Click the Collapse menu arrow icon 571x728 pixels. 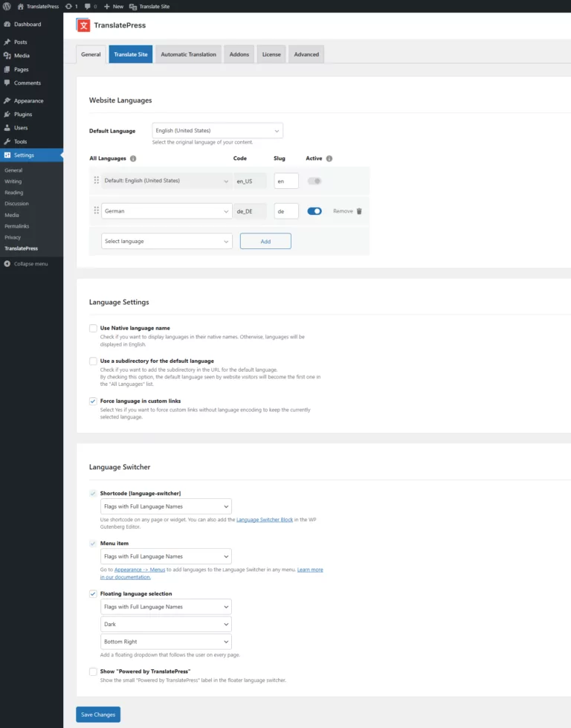click(7, 264)
